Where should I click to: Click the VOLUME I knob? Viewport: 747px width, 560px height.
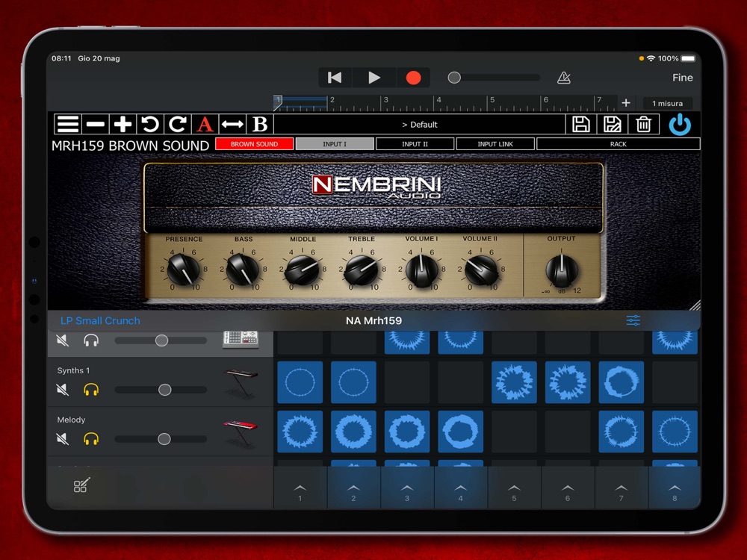coord(421,270)
